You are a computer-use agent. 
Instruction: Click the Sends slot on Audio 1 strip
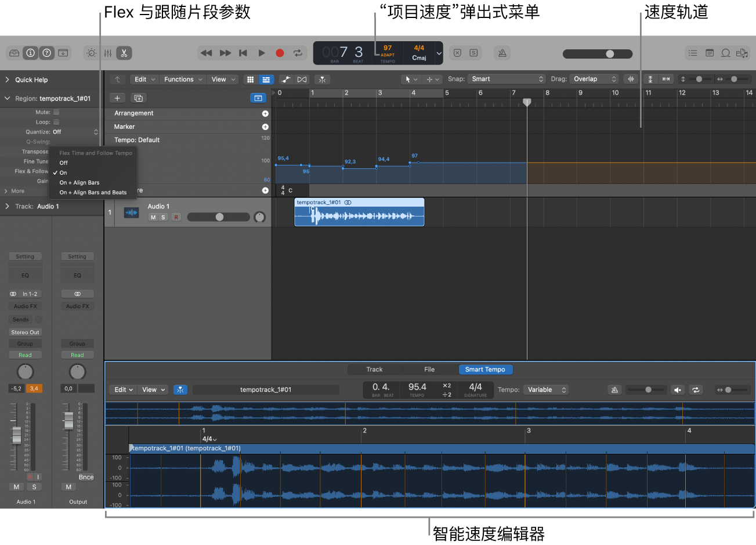(x=21, y=320)
